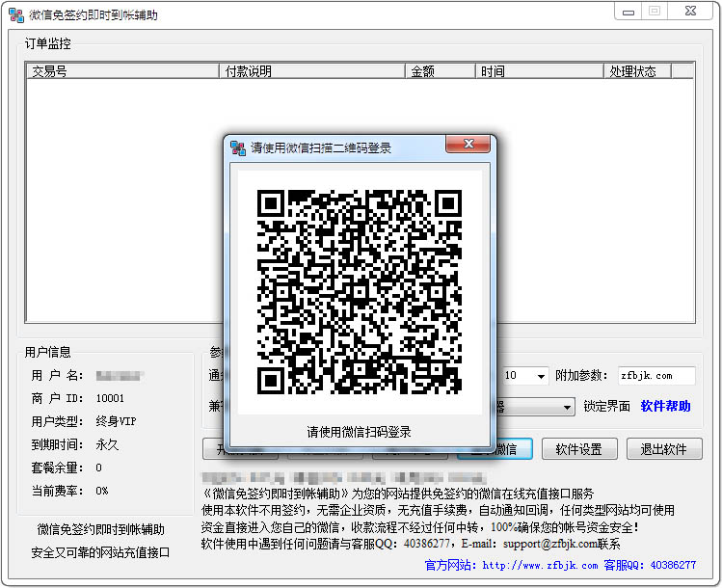
Task: Click 安全又可靠的网站充值接口 slogan text
Action: tap(100, 552)
